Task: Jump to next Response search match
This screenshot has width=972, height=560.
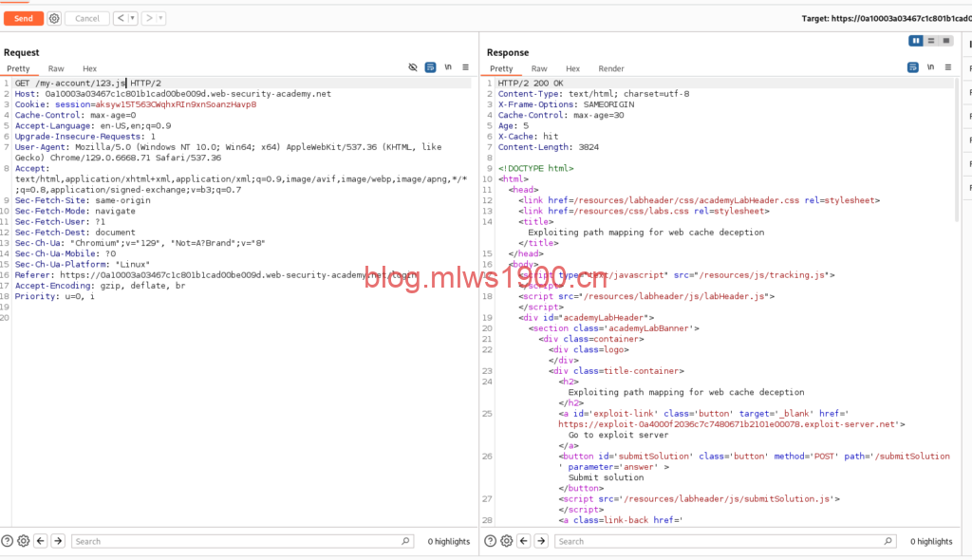Action: 540,541
